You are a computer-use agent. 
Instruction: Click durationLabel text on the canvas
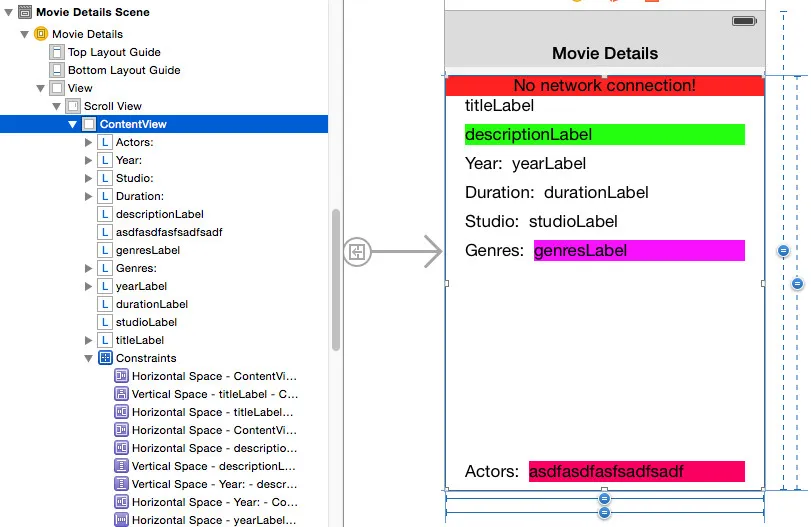tap(596, 192)
